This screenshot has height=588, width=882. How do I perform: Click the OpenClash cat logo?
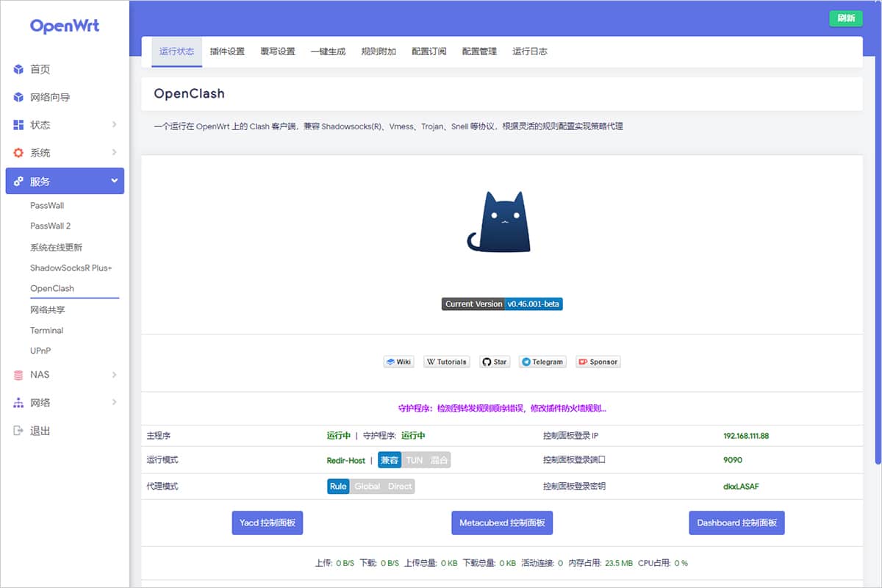[500, 221]
